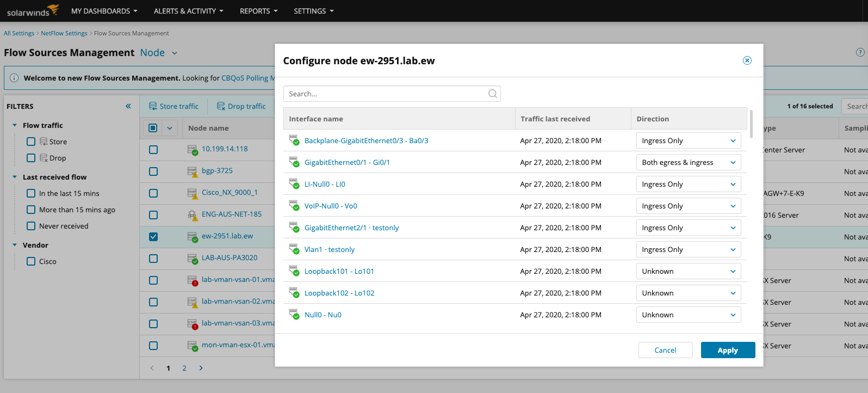Open the Vlan1 · testonly interface link

tap(330, 249)
